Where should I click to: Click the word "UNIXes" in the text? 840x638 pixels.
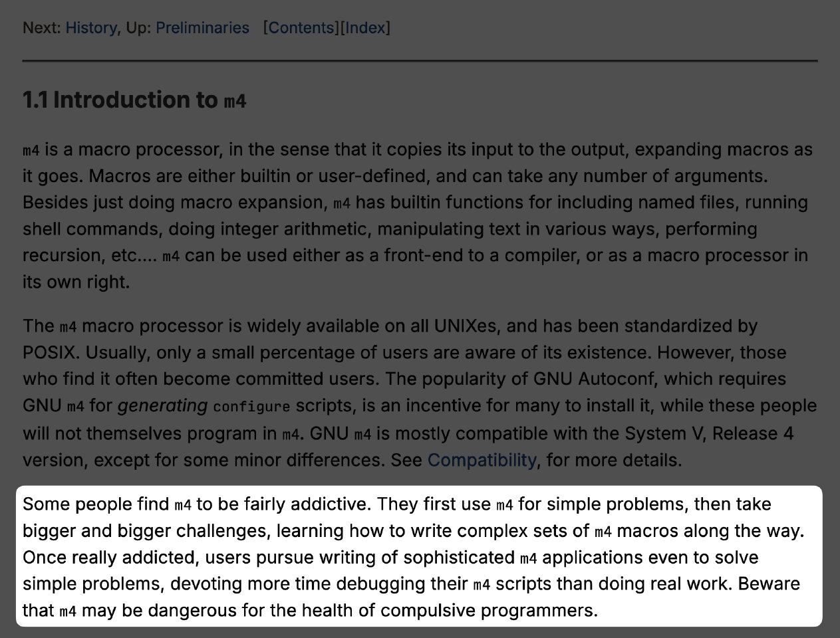pyautogui.click(x=466, y=326)
